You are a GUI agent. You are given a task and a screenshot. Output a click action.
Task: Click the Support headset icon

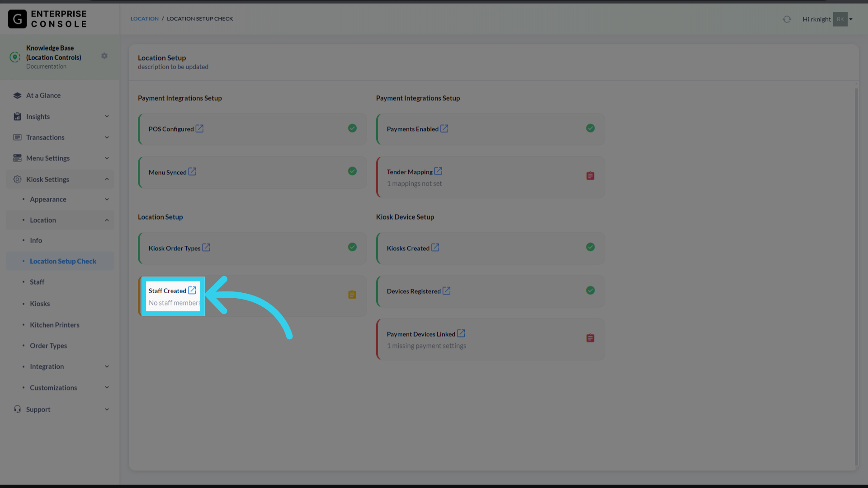coord(17,409)
